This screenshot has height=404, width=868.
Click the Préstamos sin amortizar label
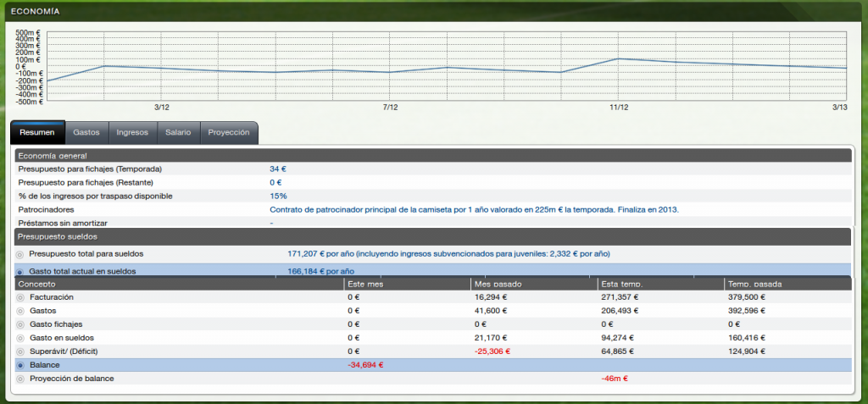63,224
